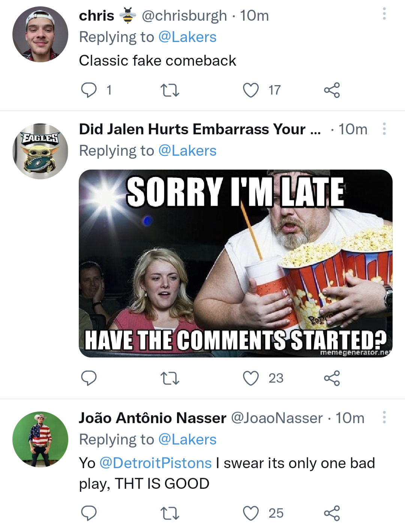Reply to the popcorn meme tweet
The width and height of the screenshot is (405, 532).
(x=89, y=378)
